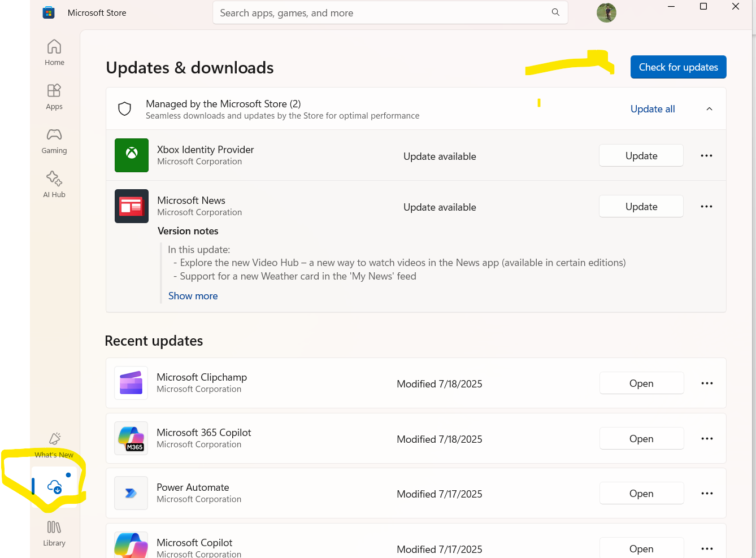Click the Xbox Identity Provider title
This screenshot has width=756, height=558.
click(206, 149)
